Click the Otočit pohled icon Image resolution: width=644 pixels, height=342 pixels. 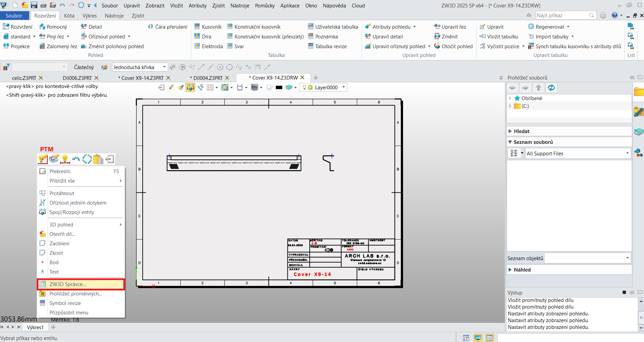click(437, 46)
